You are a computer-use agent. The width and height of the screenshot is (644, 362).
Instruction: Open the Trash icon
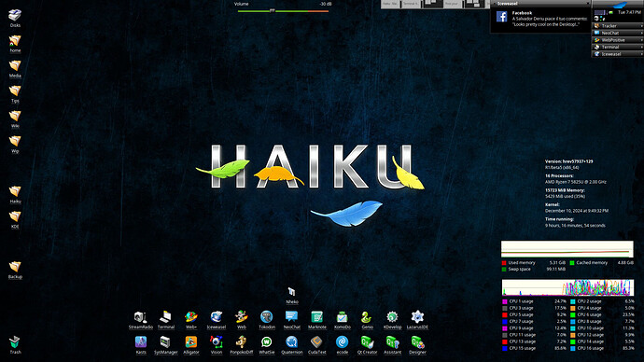pos(15,341)
